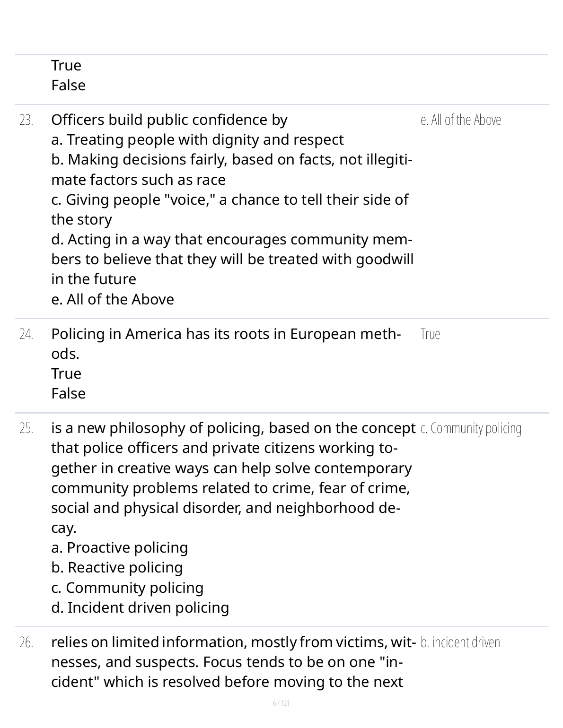Click 'e. All of the Above' option under question 23
This screenshot has height=728, width=563.
pos(113,300)
